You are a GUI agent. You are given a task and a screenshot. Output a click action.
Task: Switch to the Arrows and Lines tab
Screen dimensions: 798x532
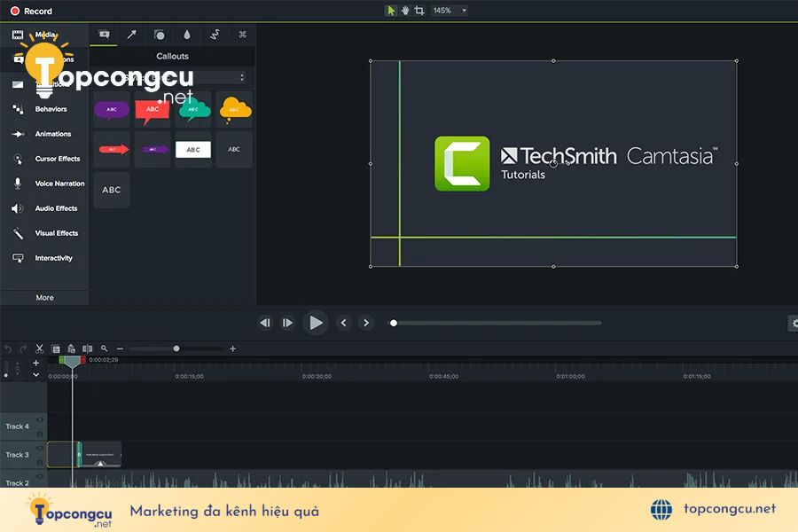tap(131, 35)
